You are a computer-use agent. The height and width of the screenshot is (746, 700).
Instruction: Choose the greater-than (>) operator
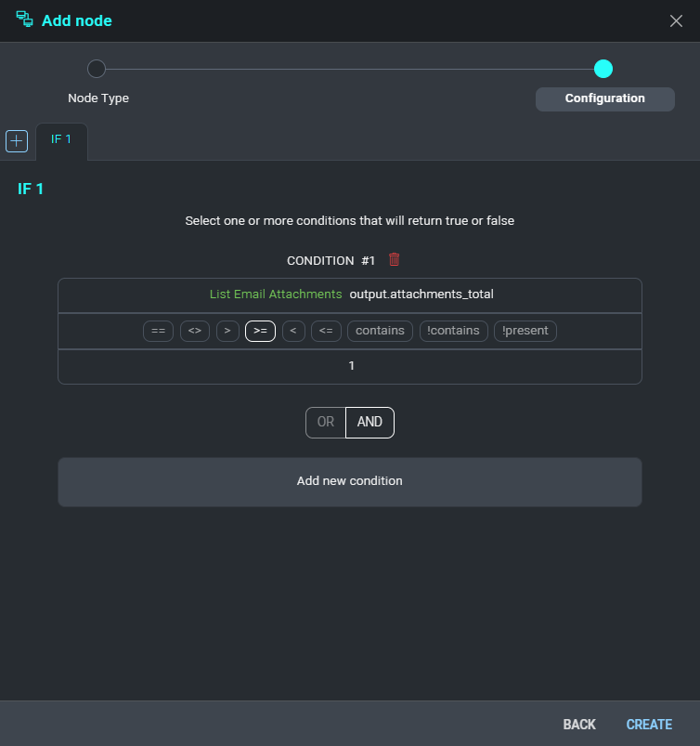tap(227, 331)
